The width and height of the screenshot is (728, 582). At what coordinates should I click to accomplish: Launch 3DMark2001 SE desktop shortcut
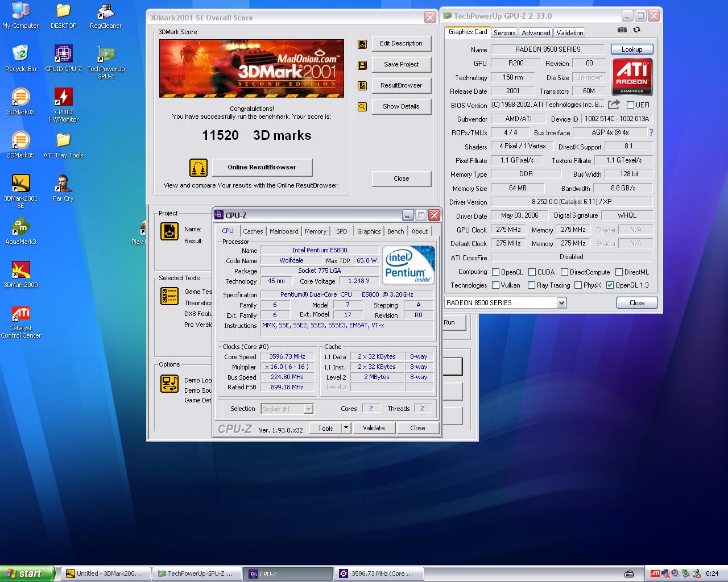(20, 192)
